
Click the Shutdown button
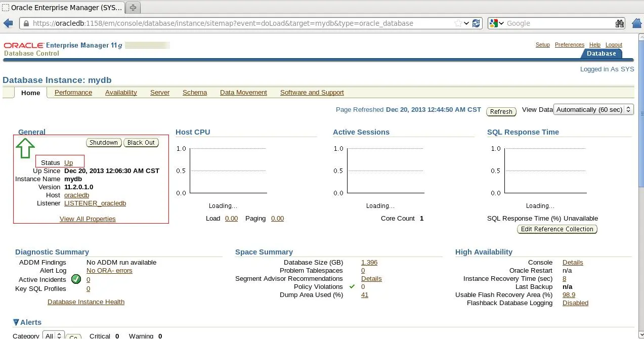point(104,143)
